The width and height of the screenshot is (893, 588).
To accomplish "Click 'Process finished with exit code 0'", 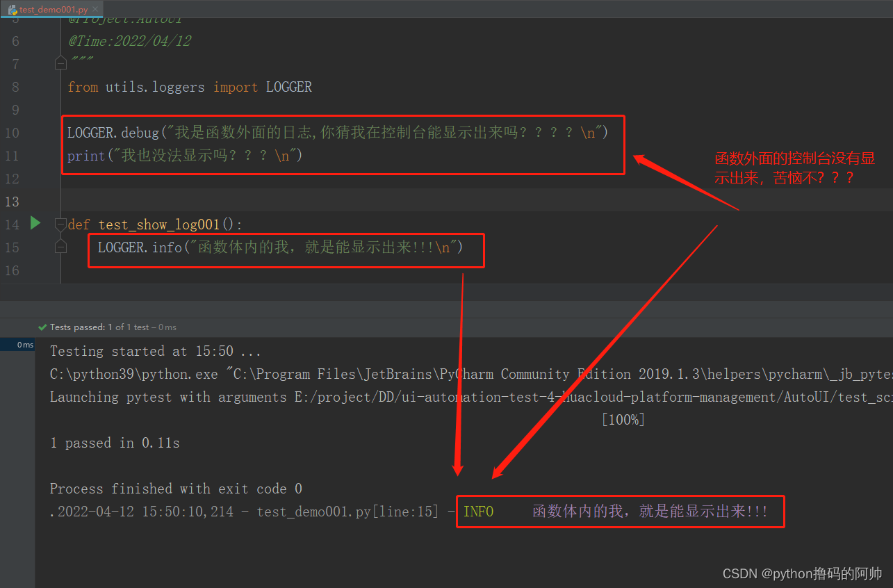I will click(x=176, y=489).
